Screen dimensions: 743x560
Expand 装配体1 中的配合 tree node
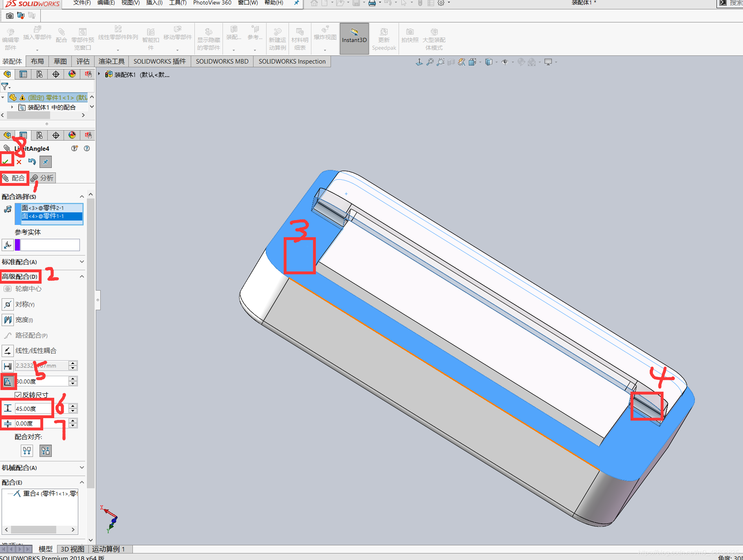tap(12, 107)
